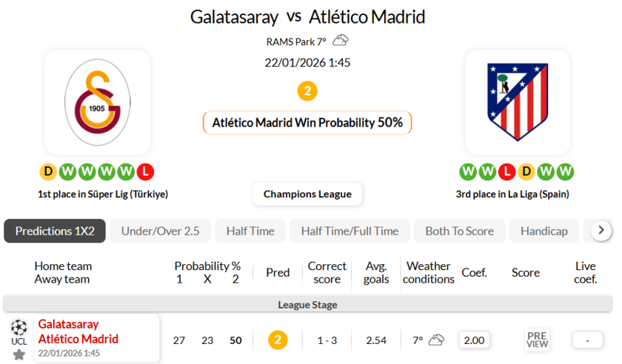The width and height of the screenshot is (622, 364).
Task: Click the 2.00 coefficient box
Action: [x=474, y=340]
